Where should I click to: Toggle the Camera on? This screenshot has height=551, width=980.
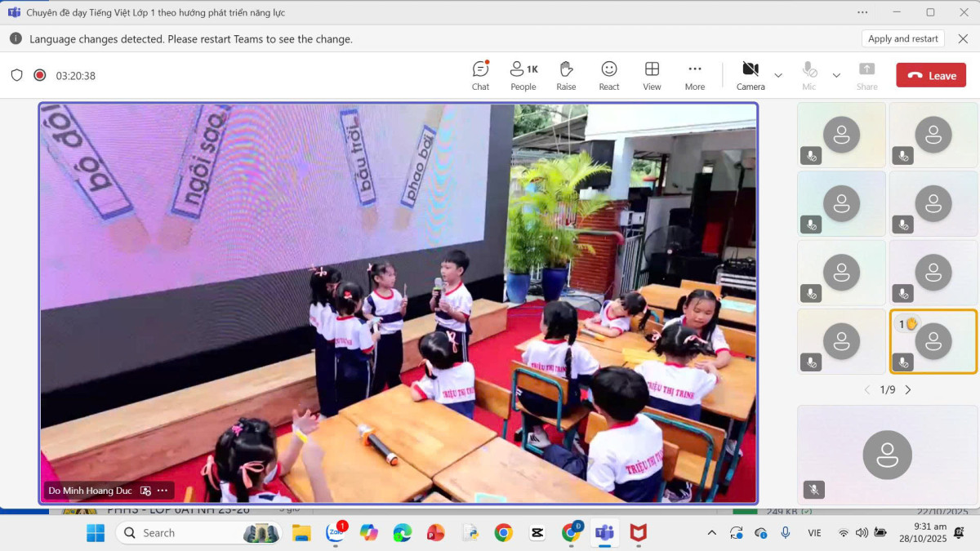(750, 75)
